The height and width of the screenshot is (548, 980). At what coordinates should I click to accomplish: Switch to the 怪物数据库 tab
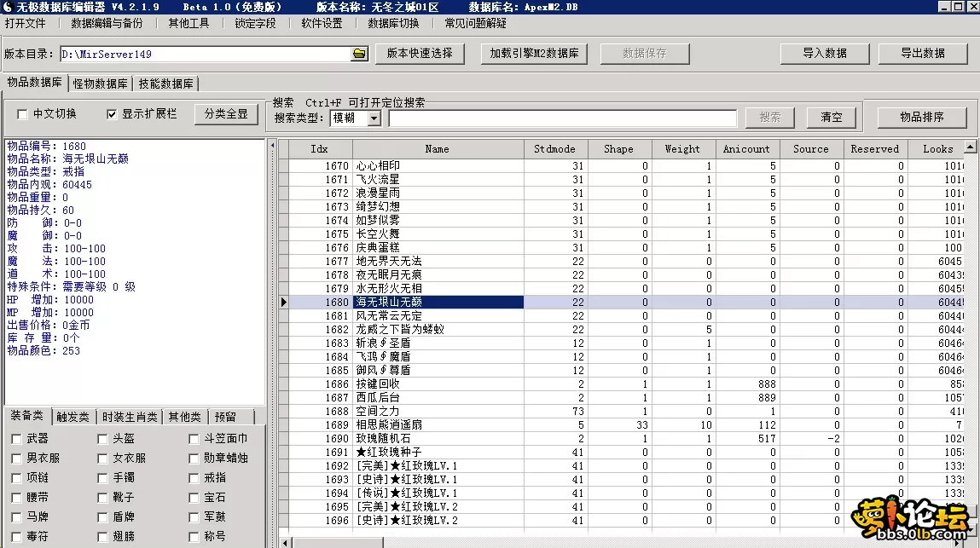(100, 84)
